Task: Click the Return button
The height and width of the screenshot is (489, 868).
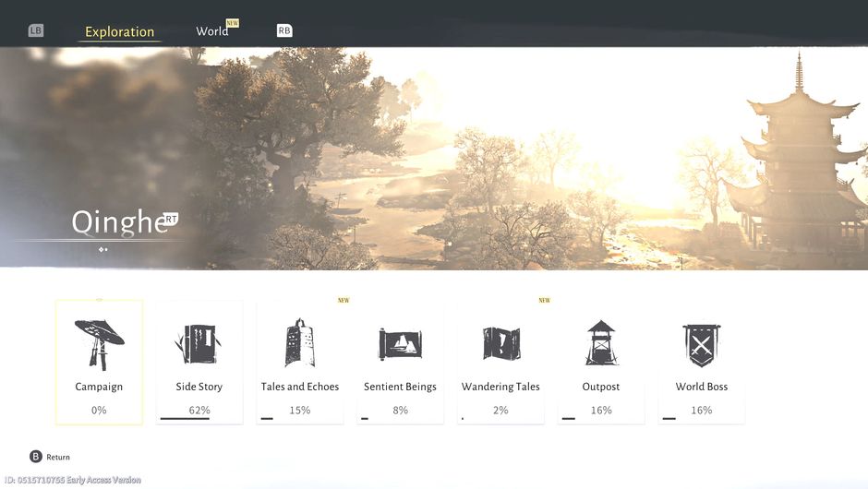Action: click(x=58, y=457)
